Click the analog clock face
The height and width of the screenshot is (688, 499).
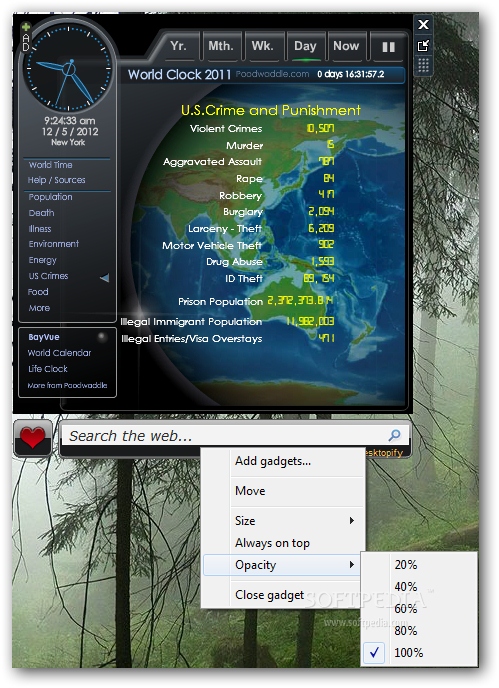coord(68,68)
